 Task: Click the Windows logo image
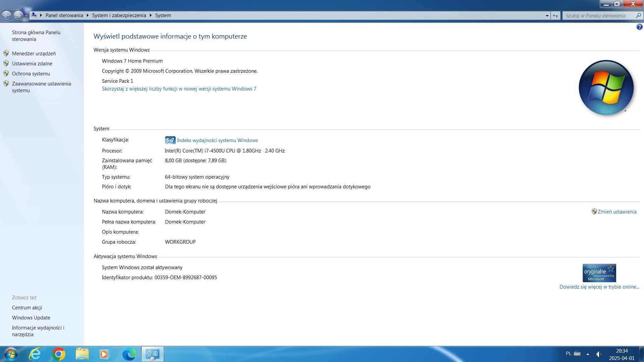tap(606, 88)
